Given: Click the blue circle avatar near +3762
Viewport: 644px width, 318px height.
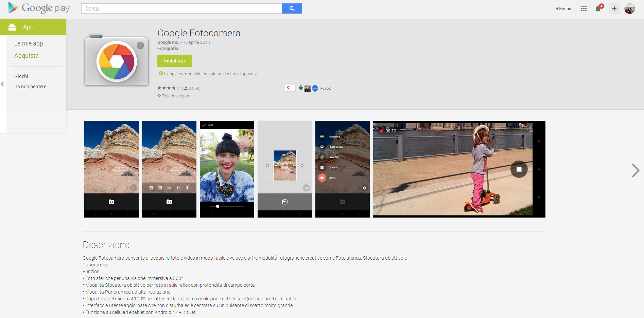Looking at the screenshot, I should (x=315, y=88).
